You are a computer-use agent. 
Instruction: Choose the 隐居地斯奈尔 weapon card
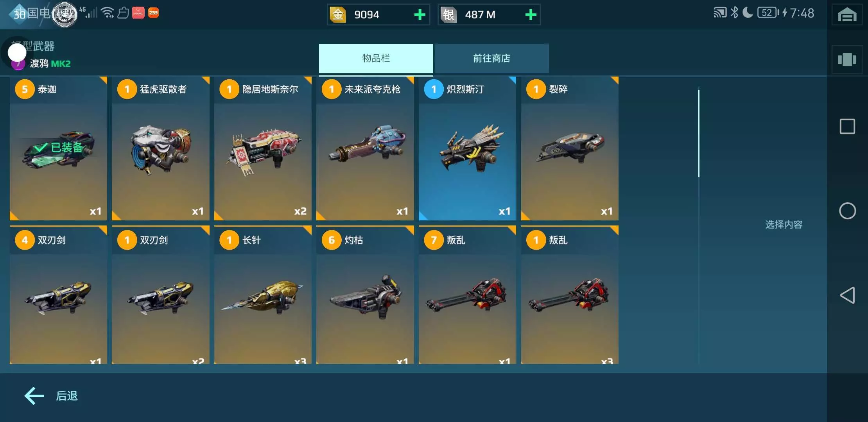263,148
